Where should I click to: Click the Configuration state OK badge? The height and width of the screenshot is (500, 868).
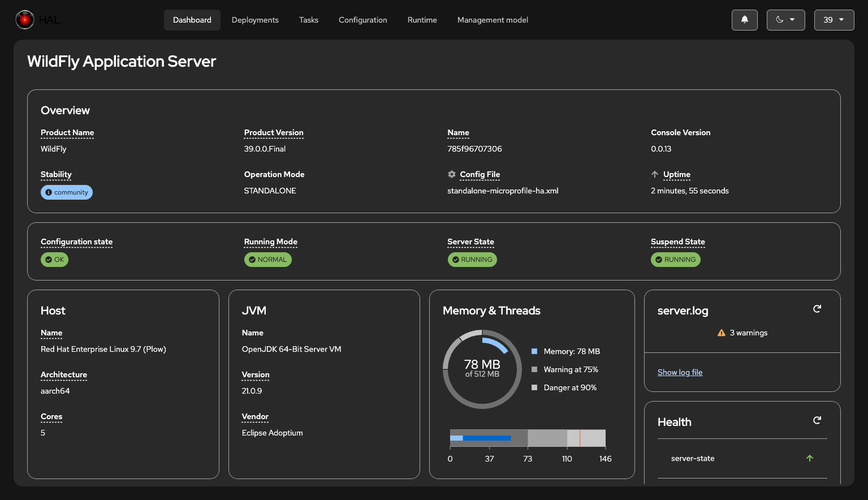click(x=54, y=260)
